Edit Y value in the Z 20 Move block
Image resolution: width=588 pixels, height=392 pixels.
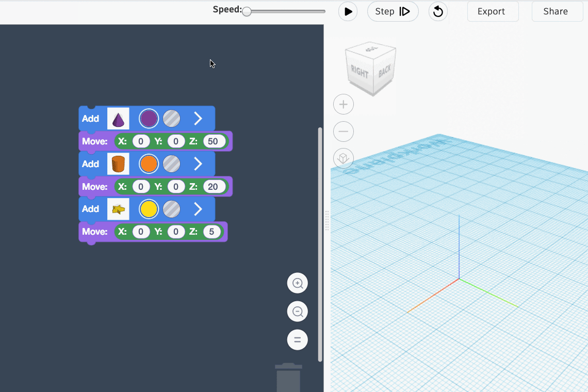176,187
